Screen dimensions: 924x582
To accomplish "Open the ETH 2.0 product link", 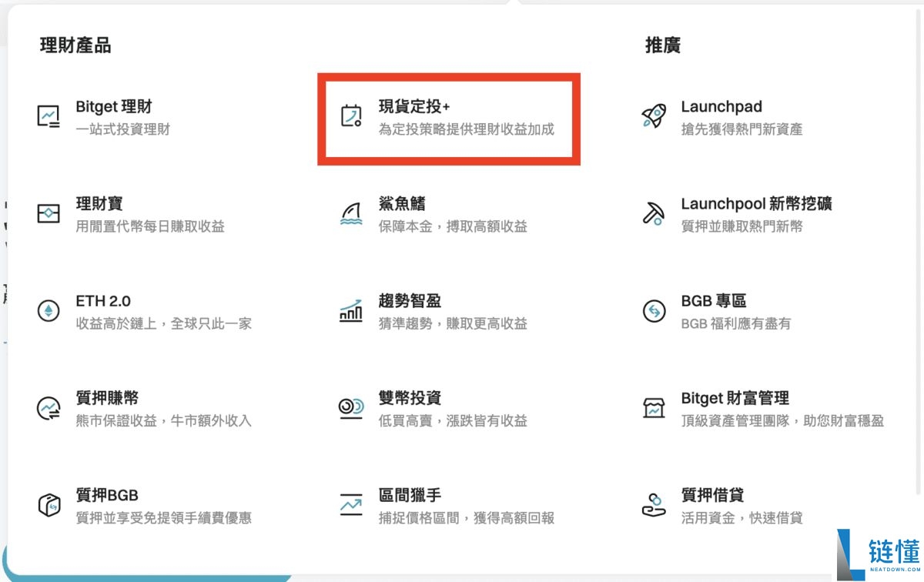I will click(102, 300).
